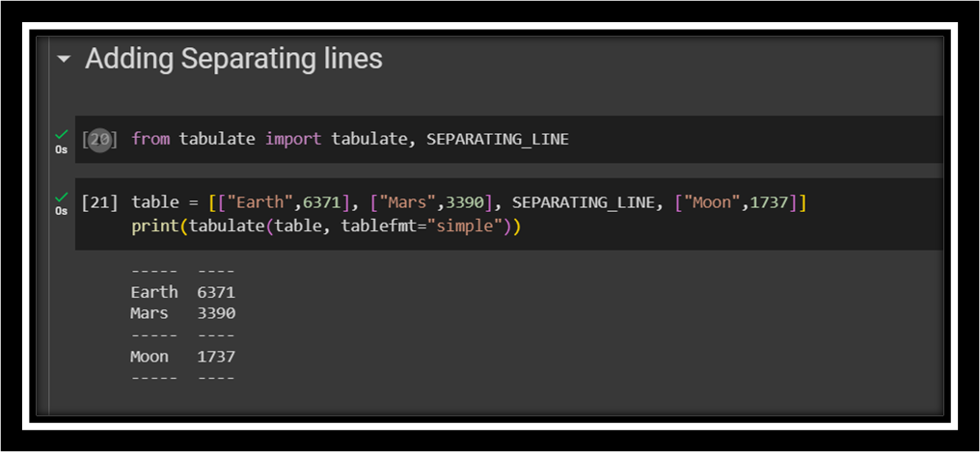Click the green checkmark beside cell 21
980x452 pixels.
coord(62,196)
